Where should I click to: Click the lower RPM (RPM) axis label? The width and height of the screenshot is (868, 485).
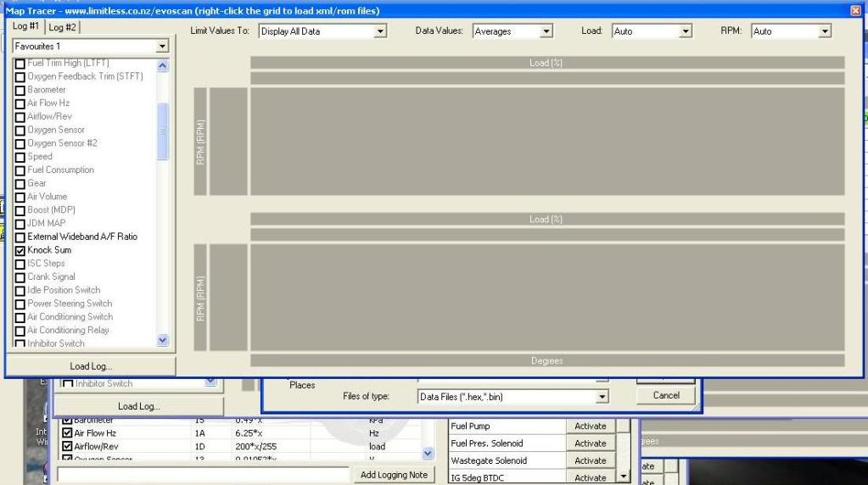[200, 298]
